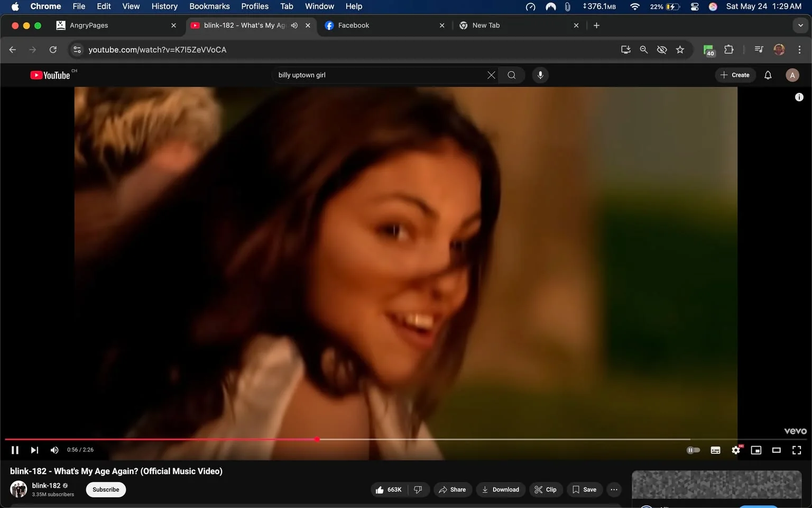
Task: Open the History menu
Action: (x=164, y=6)
